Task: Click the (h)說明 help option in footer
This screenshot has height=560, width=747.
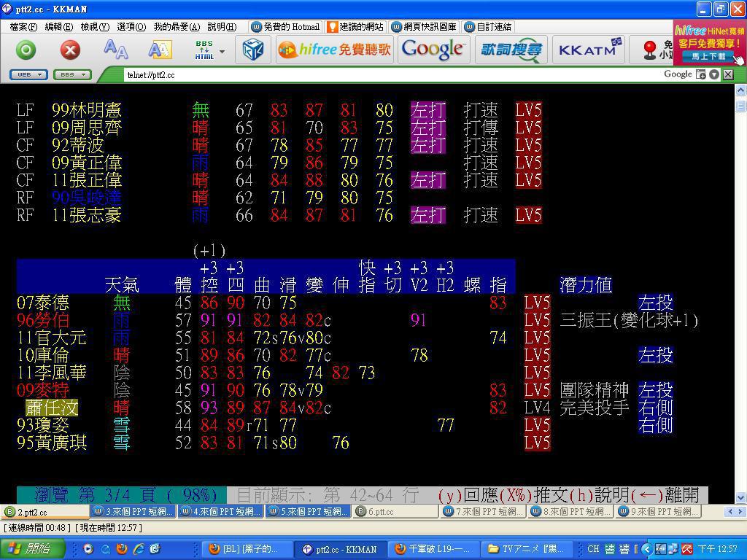Action: tap(600, 495)
